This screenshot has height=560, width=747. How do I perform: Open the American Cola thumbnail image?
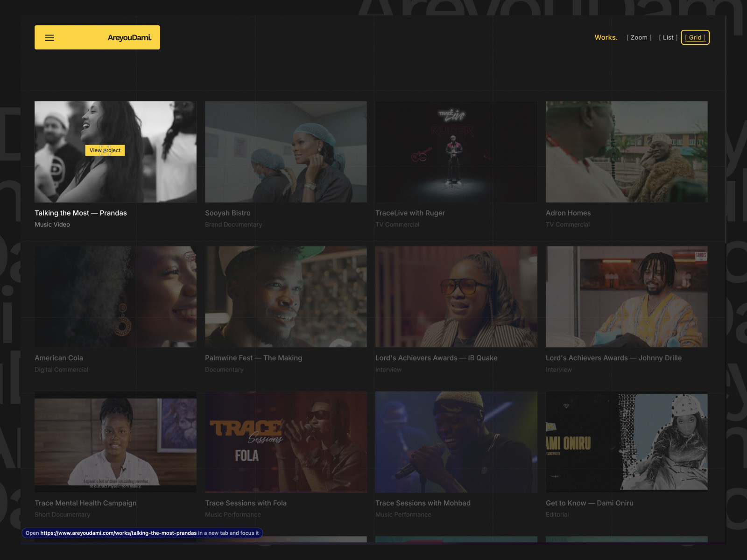point(115,297)
